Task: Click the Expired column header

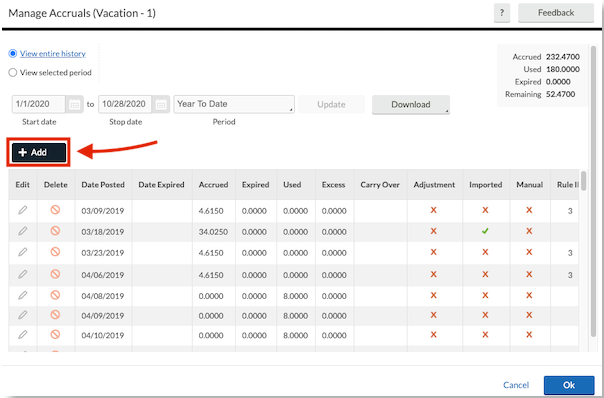Action: point(255,185)
